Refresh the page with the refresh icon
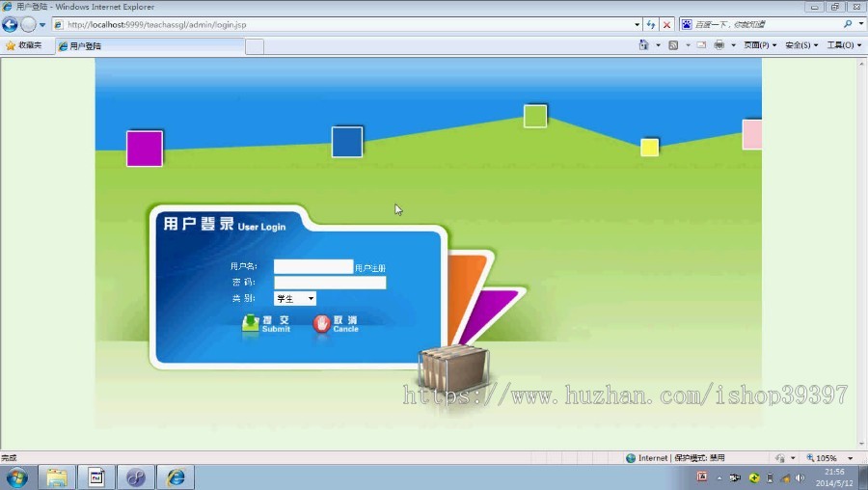This screenshot has width=868, height=490. [x=651, y=25]
